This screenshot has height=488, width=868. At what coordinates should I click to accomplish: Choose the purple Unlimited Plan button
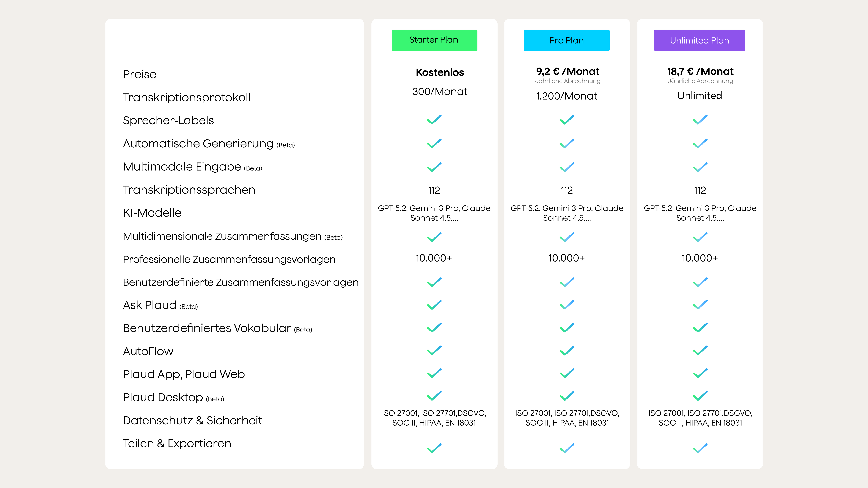point(700,40)
